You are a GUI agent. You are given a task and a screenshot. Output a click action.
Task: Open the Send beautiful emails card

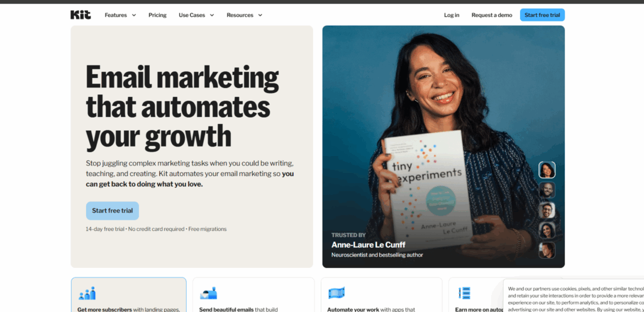tap(253, 295)
